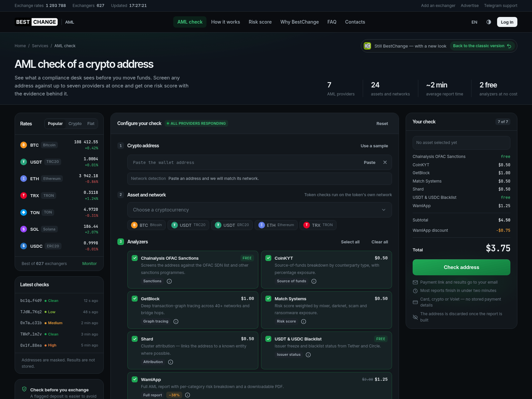Click the info icon next to Full report
This screenshot has width=532, height=399.
pyautogui.click(x=188, y=395)
